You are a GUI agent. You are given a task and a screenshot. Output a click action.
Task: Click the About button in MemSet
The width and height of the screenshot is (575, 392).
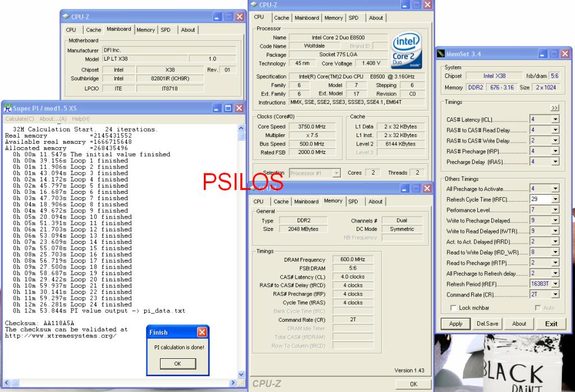point(519,324)
